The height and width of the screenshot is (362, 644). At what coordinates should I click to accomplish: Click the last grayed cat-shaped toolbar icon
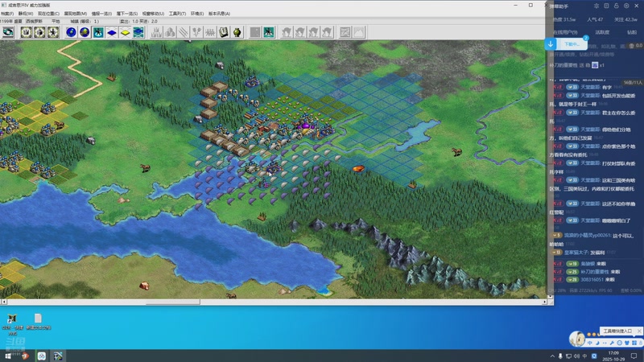pos(328,32)
